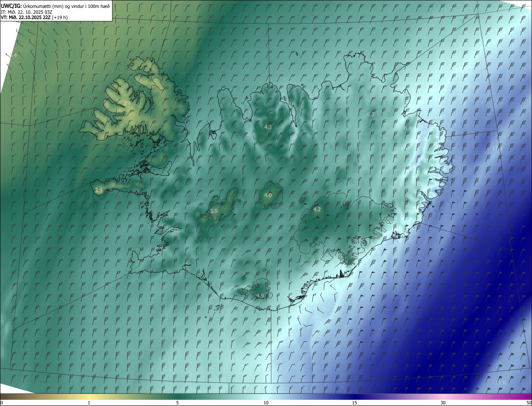The height and width of the screenshot is (406, 532).
Task: Click the 4.3 value on the map
Action: coord(268,127)
